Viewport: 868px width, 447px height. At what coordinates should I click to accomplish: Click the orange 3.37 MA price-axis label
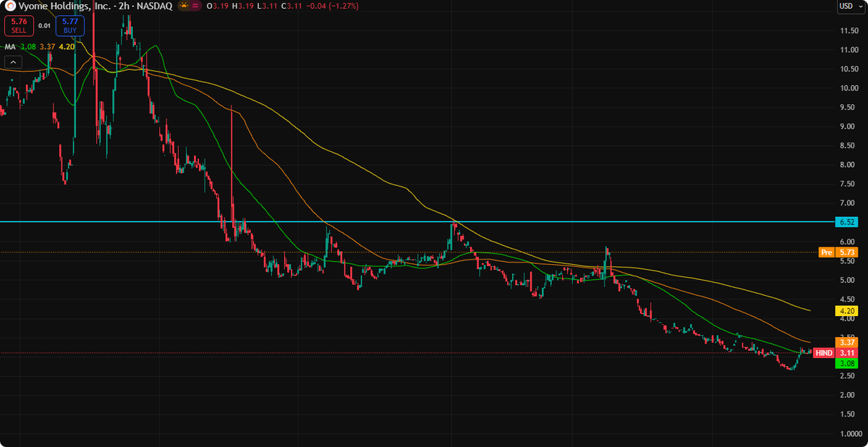[x=846, y=341]
